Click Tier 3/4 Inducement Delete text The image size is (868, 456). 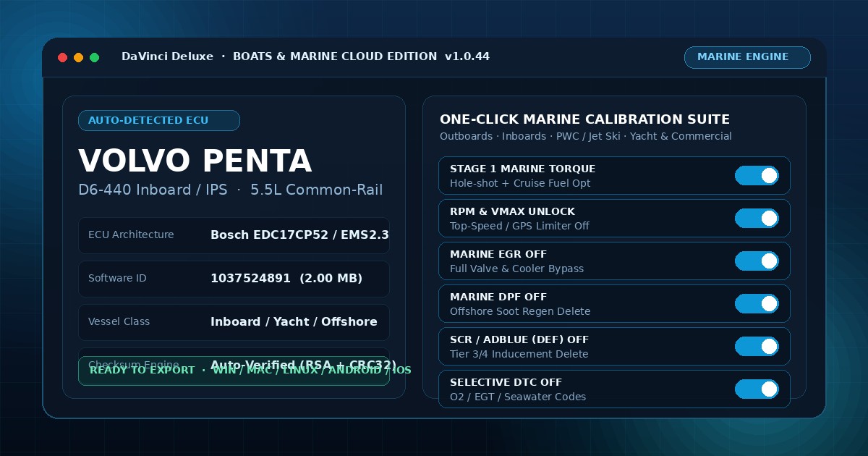(519, 354)
